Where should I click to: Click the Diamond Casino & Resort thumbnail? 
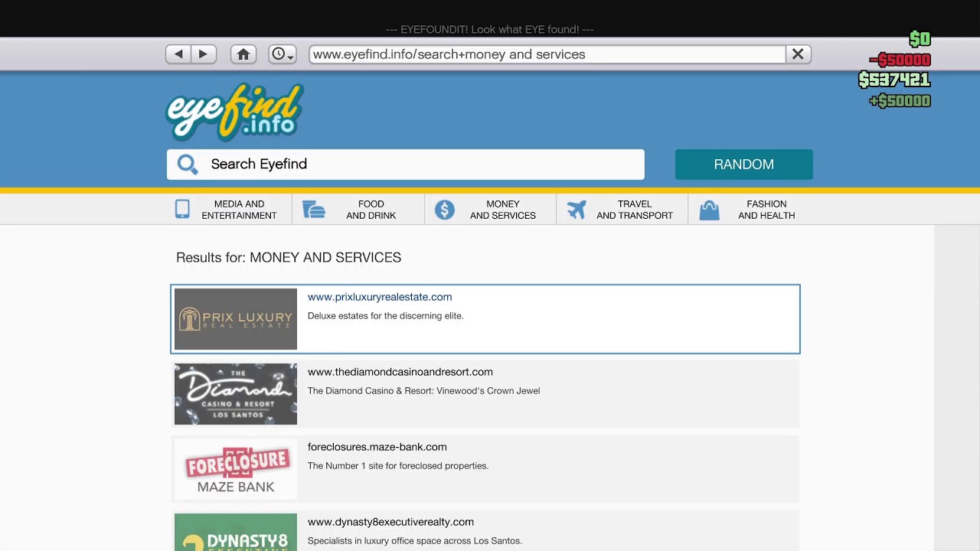(236, 394)
